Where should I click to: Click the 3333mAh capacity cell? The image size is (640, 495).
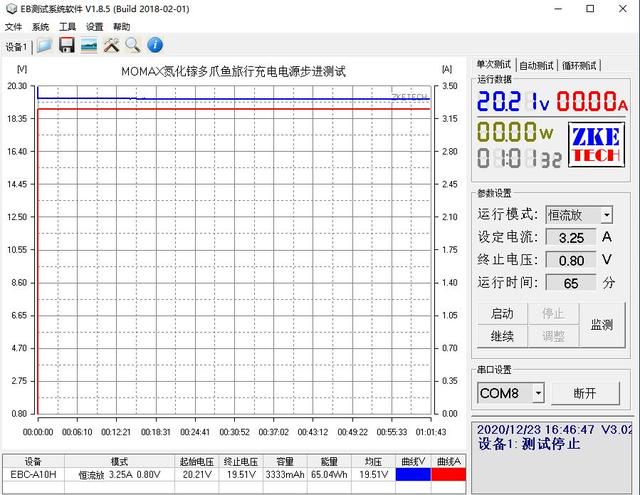[285, 475]
